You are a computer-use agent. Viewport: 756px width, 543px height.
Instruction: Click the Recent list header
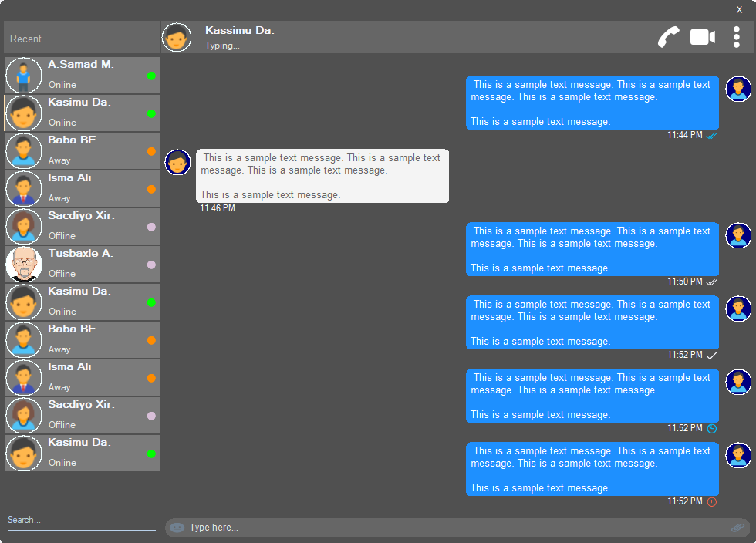point(82,37)
